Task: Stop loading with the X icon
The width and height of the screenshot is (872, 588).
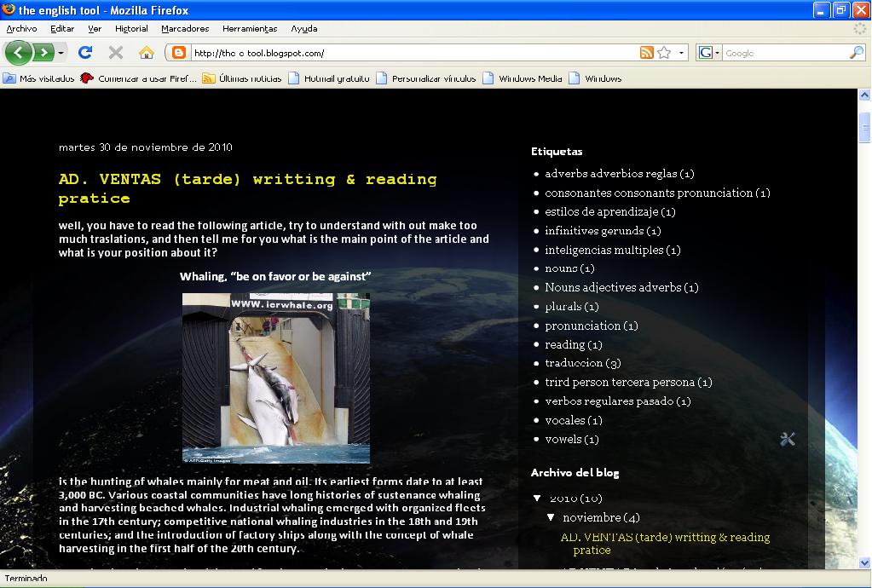Action: [x=116, y=53]
